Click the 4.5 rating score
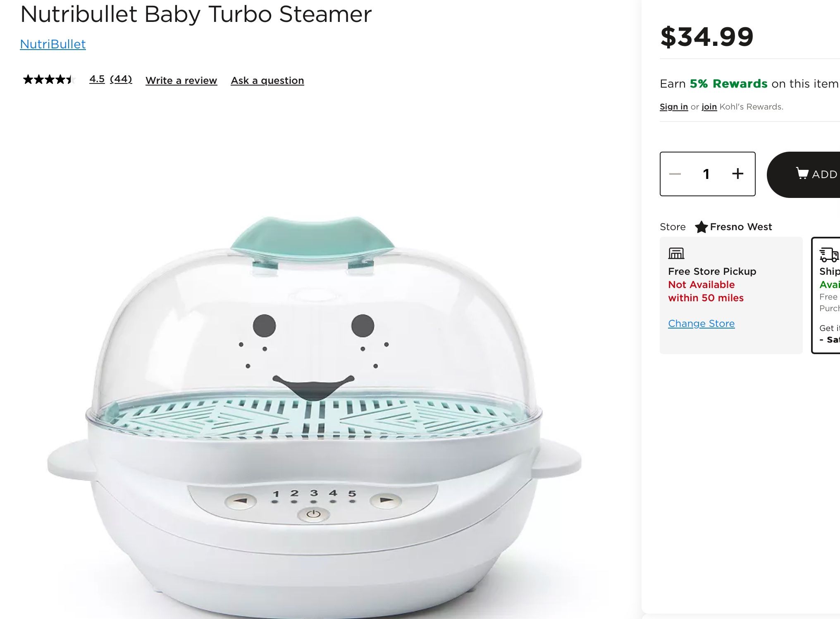 point(97,79)
